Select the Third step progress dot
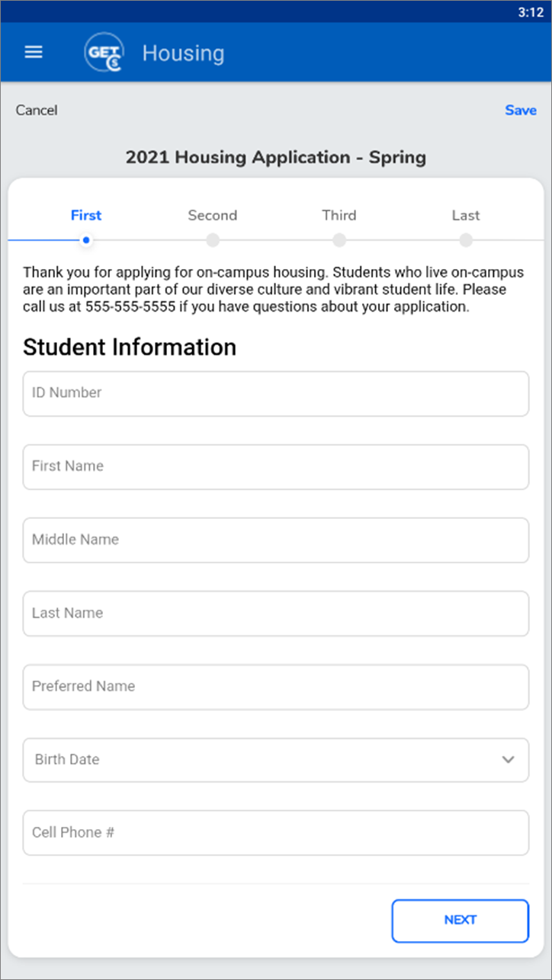This screenshot has width=552, height=980. click(x=339, y=241)
